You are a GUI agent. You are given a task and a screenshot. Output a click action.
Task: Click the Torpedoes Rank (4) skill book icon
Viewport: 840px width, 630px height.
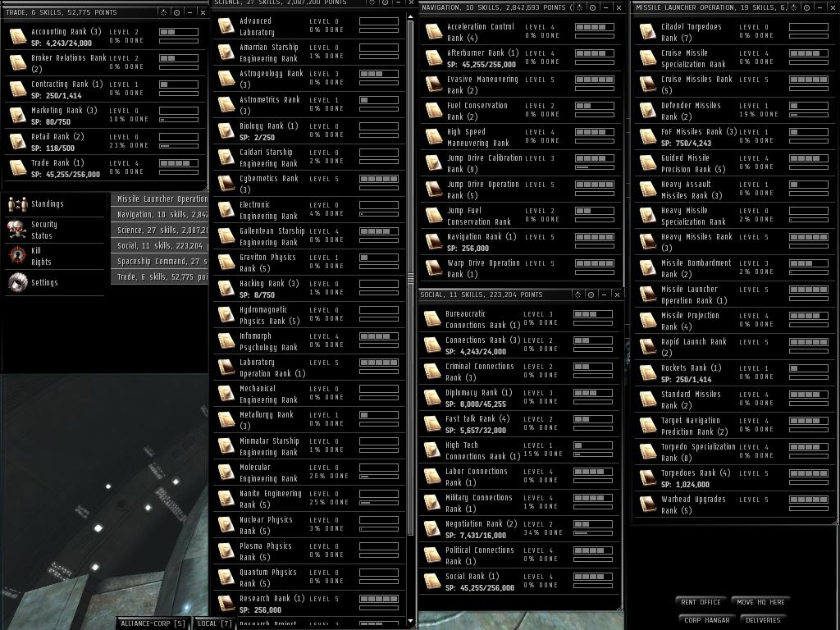point(648,478)
